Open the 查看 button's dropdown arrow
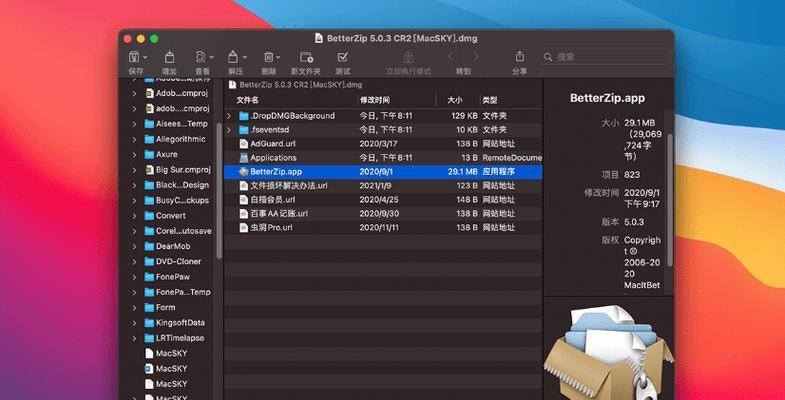 211,57
